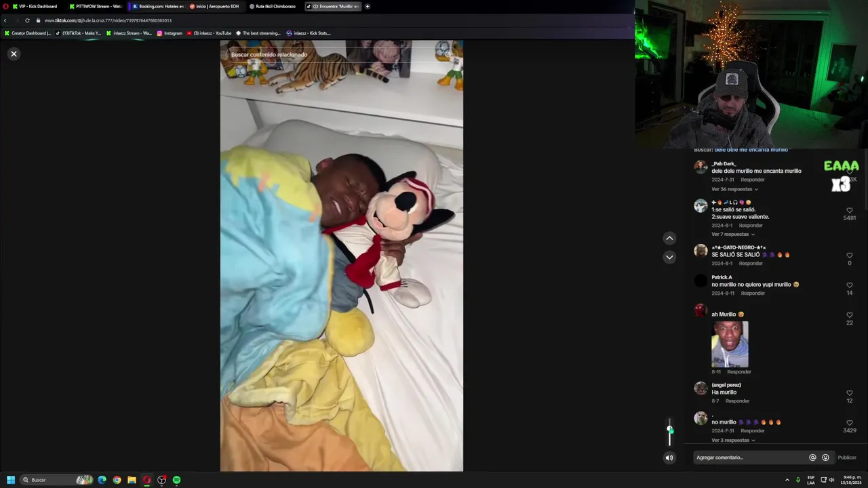868x488 pixels.
Task: Show hidden icons in the system tray
Action: click(x=787, y=480)
